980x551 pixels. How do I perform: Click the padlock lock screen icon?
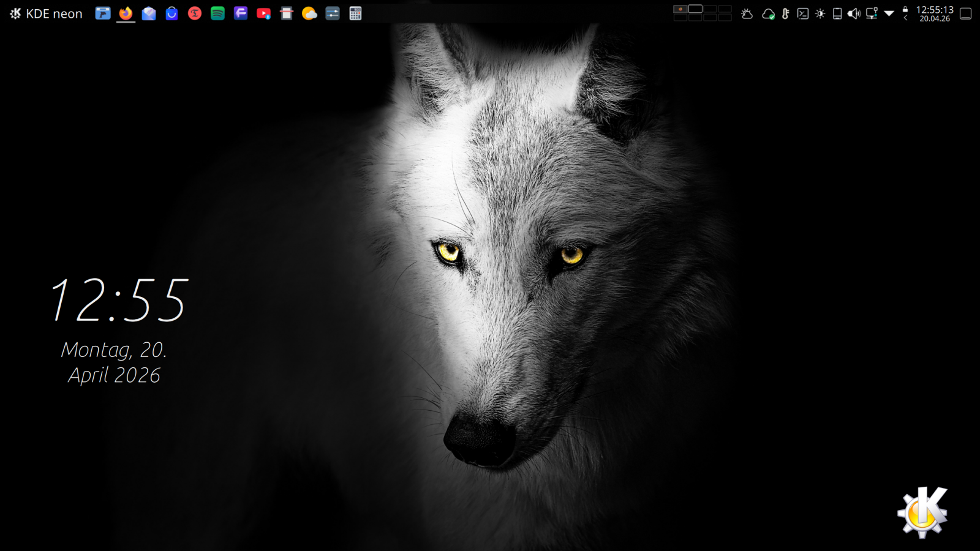(x=905, y=9)
